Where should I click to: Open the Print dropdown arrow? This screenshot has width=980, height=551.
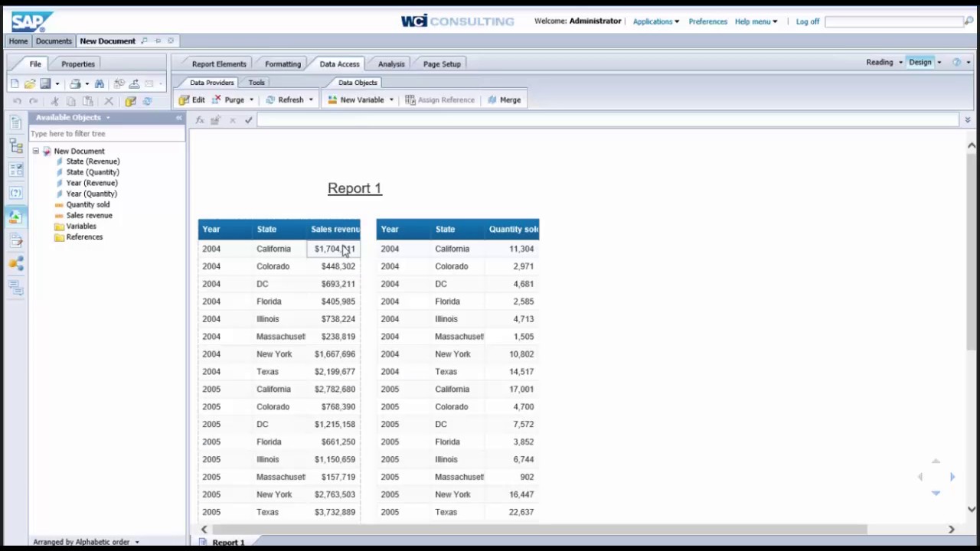click(87, 84)
